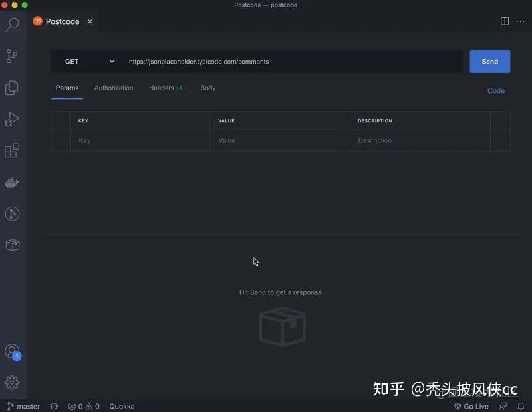Image resolution: width=532 pixels, height=412 pixels.
Task: Click the GET method label
Action: point(72,62)
